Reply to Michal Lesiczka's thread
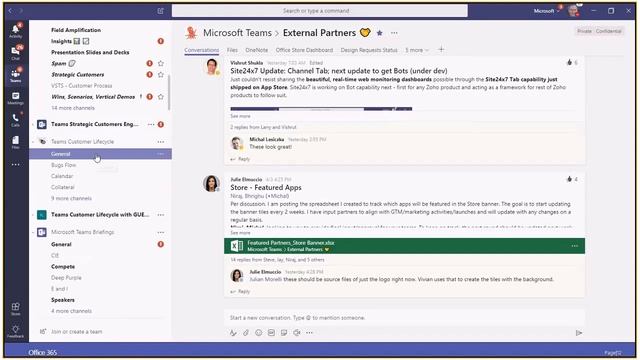The height and width of the screenshot is (360, 640). coord(240,159)
